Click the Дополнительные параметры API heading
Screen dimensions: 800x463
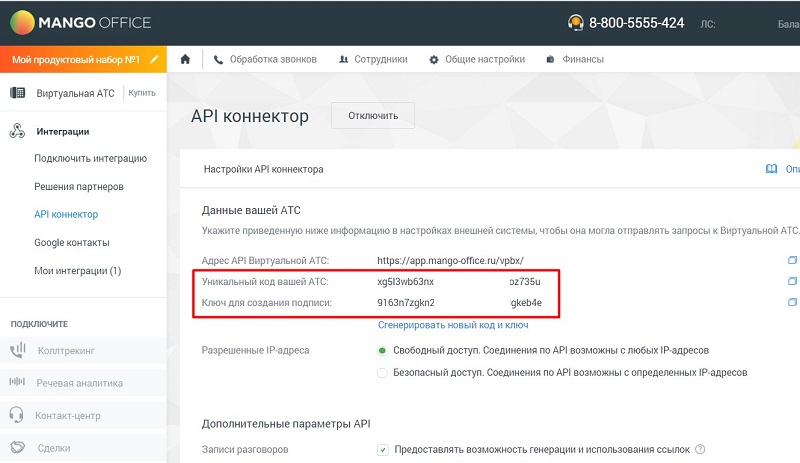[286, 424]
